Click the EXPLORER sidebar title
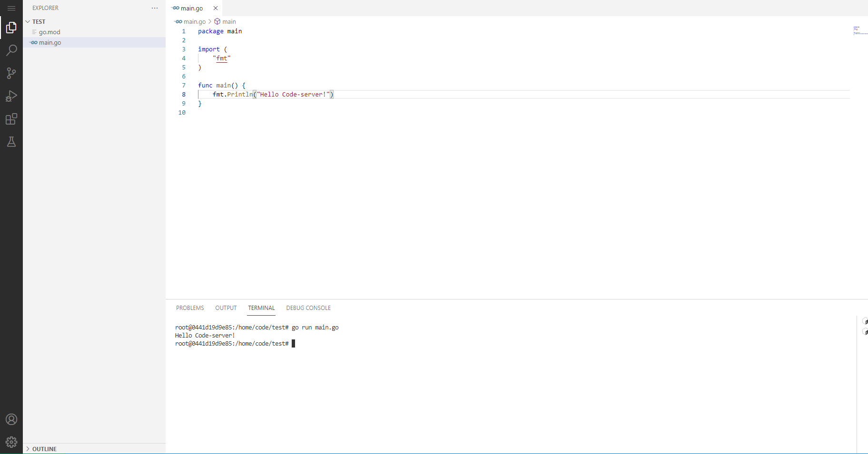The image size is (868, 454). 45,8
